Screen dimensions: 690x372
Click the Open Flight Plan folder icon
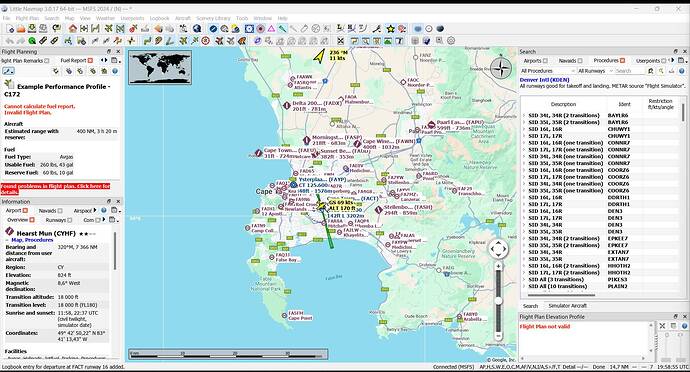point(21,29)
